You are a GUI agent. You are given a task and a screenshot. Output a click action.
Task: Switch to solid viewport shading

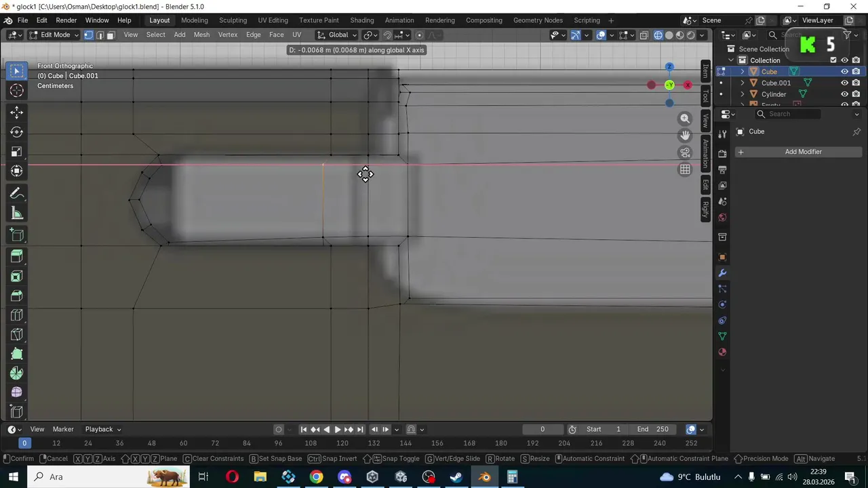(669, 35)
